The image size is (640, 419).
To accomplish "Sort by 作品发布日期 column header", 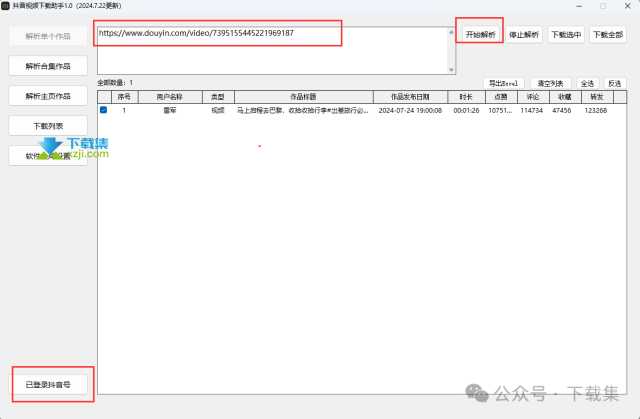I will (410, 97).
